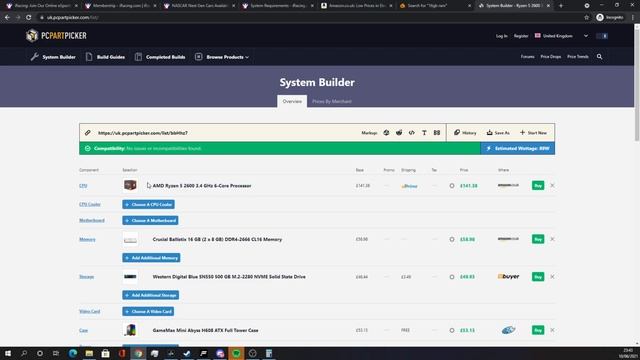Click the PCPartPicker logo
This screenshot has height=360, width=640.
pos(56,36)
